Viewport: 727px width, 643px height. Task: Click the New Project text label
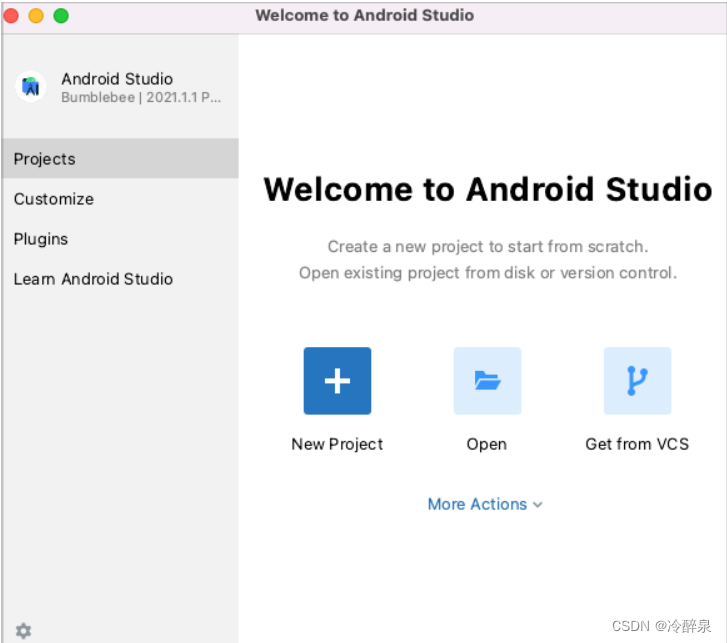[337, 444]
